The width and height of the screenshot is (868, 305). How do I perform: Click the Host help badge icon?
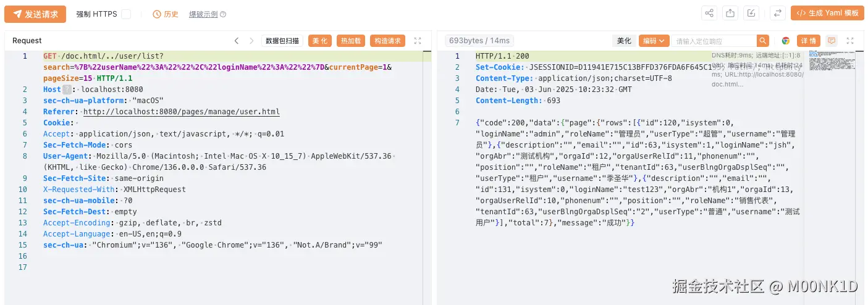click(67, 90)
